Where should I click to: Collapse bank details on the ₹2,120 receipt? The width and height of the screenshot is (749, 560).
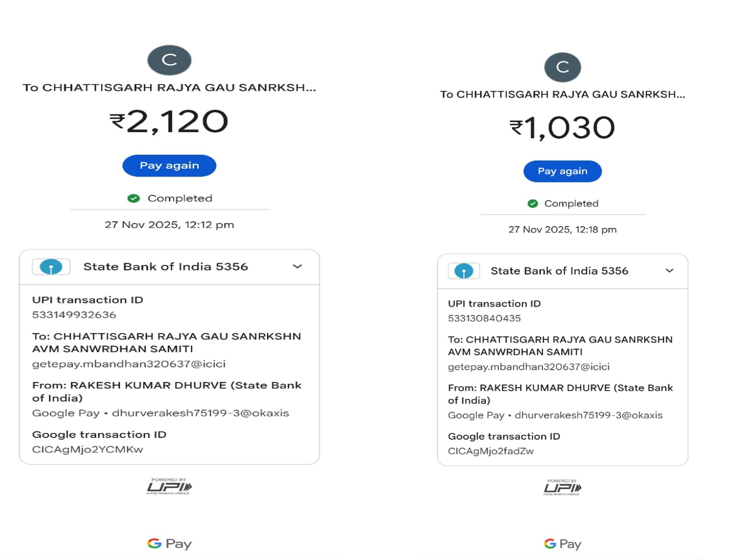297,266
